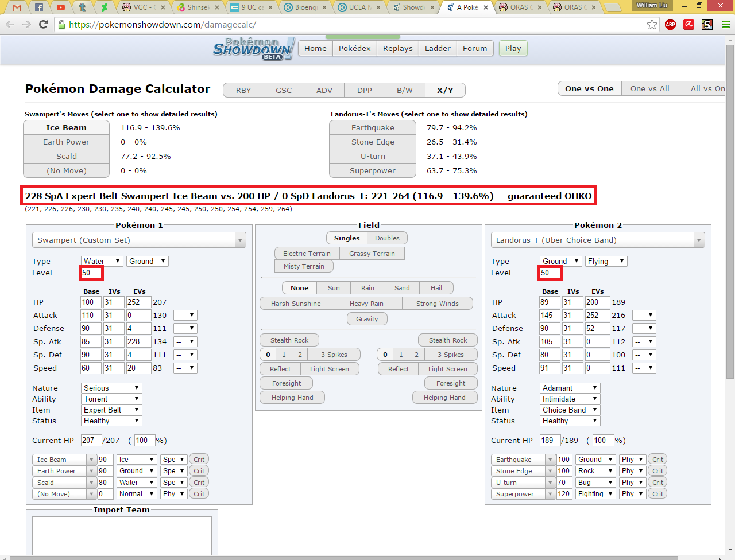Select the B/W generation

[405, 90]
